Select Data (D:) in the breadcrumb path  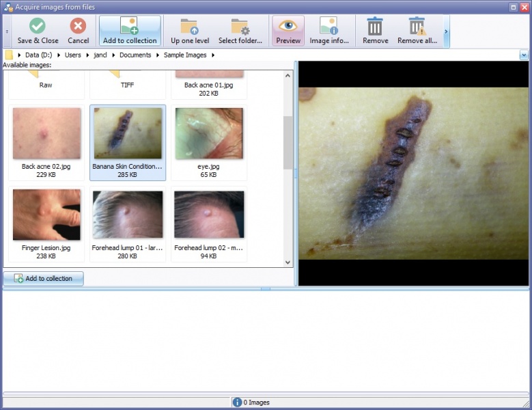tap(39, 55)
